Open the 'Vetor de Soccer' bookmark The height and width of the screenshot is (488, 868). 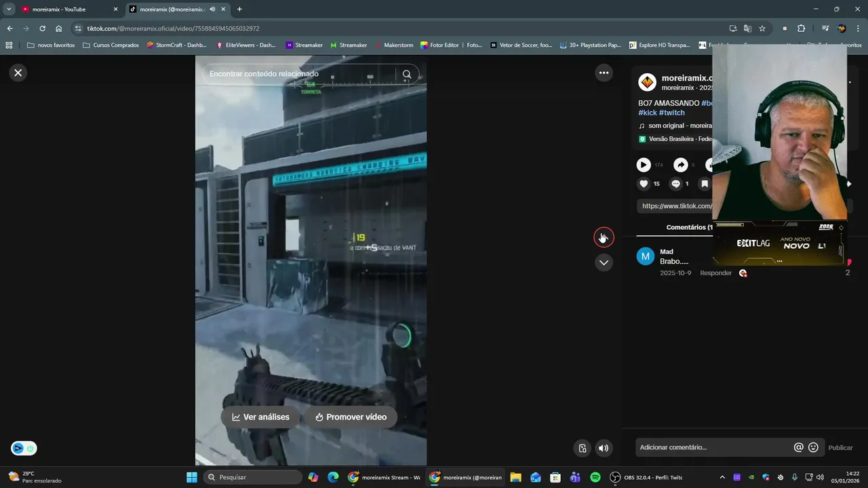pyautogui.click(x=521, y=45)
